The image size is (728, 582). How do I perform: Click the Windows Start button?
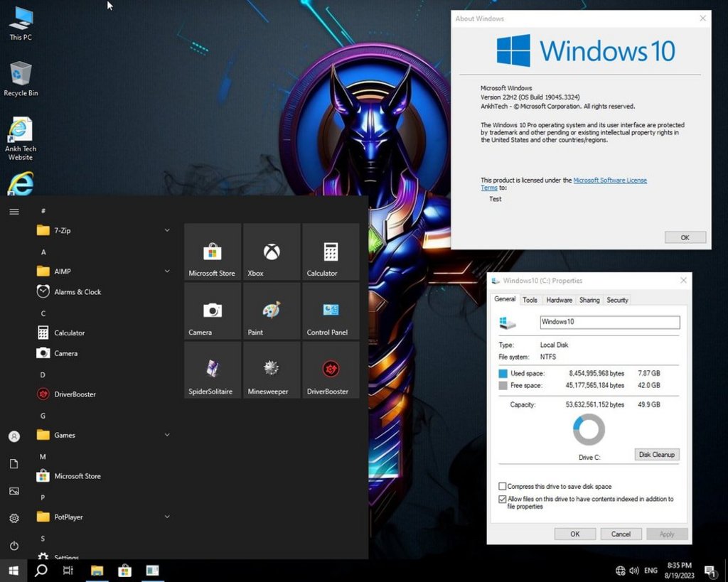(x=14, y=571)
